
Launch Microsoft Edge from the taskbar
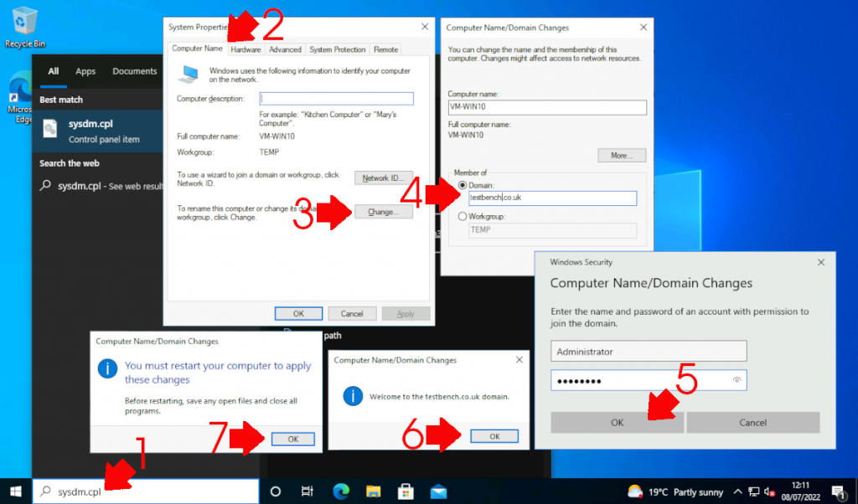pos(341,491)
